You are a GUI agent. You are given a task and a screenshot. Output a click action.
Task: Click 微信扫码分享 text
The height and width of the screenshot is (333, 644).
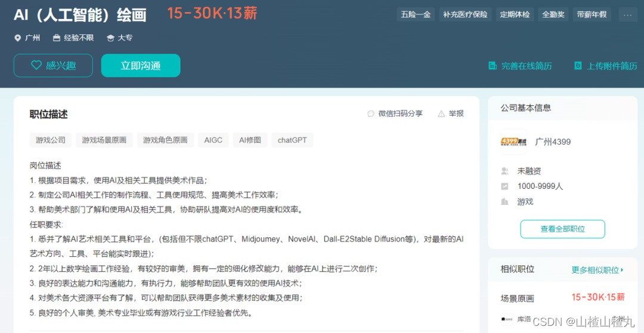click(x=401, y=114)
